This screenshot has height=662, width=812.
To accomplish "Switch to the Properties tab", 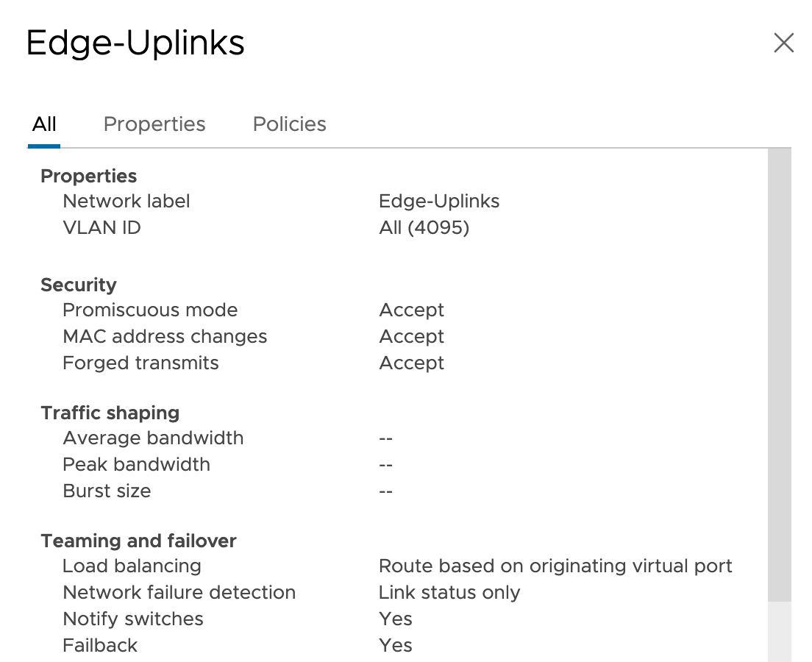I will (x=154, y=124).
